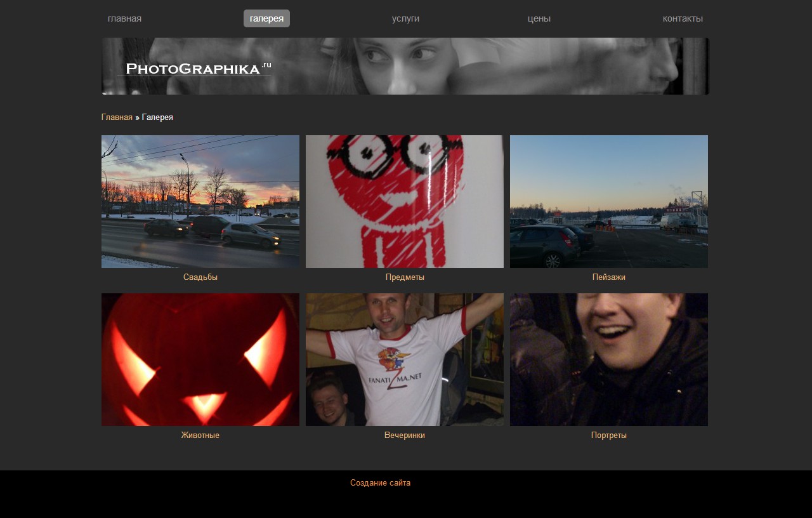
Task: Select the Портреты category link
Action: [x=609, y=435]
